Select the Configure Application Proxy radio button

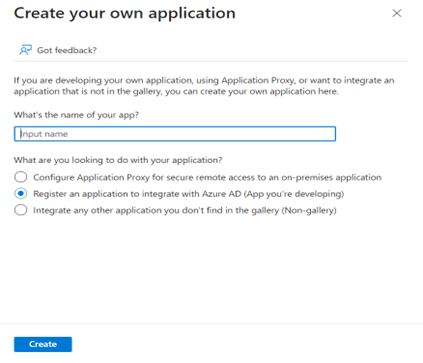pyautogui.click(x=21, y=177)
